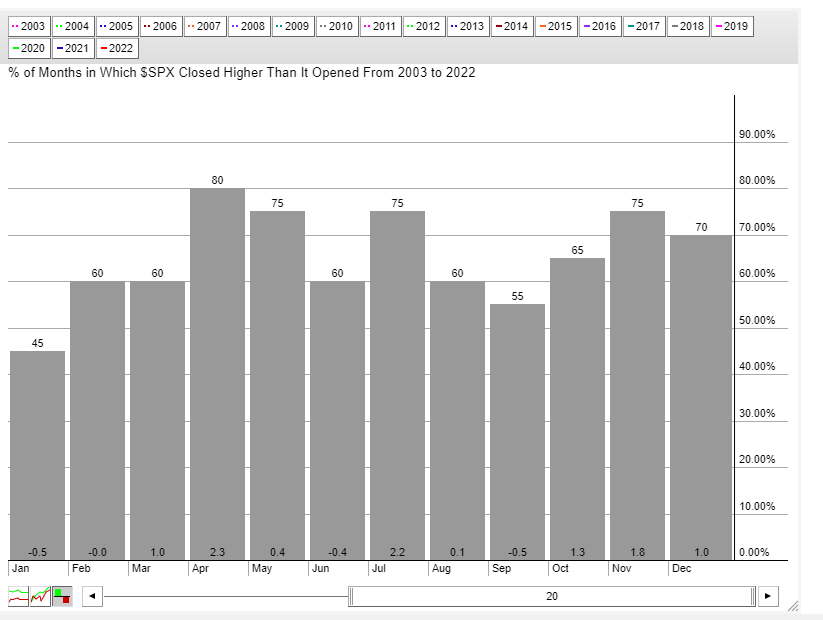
Task: Toggle the 2008 year series
Action: pyautogui.click(x=248, y=26)
